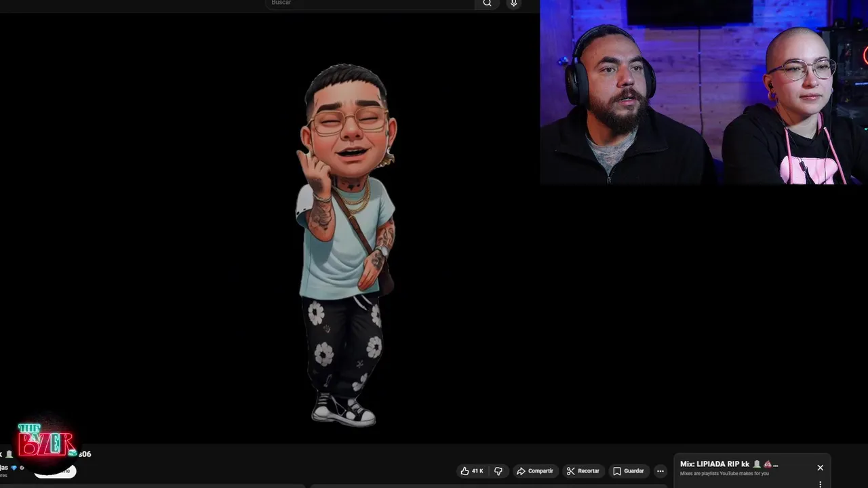Viewport: 868px width, 488px height.
Task: Activate voice search microphone icon
Action: 513,3
